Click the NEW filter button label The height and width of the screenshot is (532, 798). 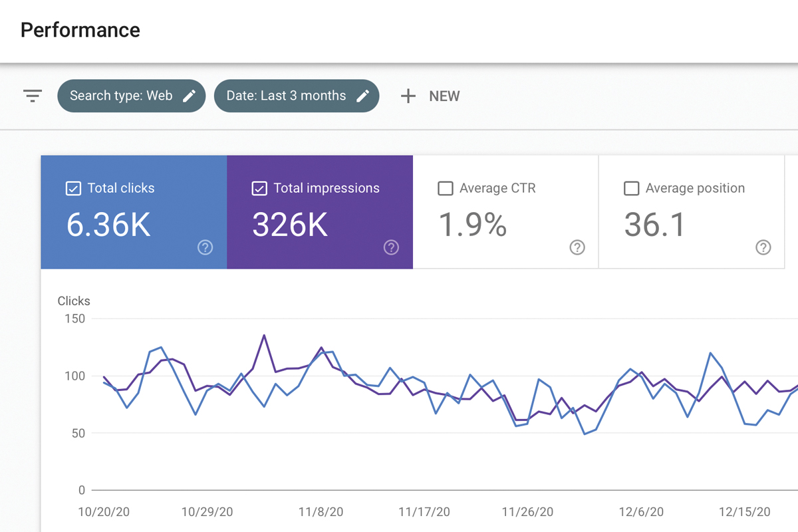(x=444, y=96)
